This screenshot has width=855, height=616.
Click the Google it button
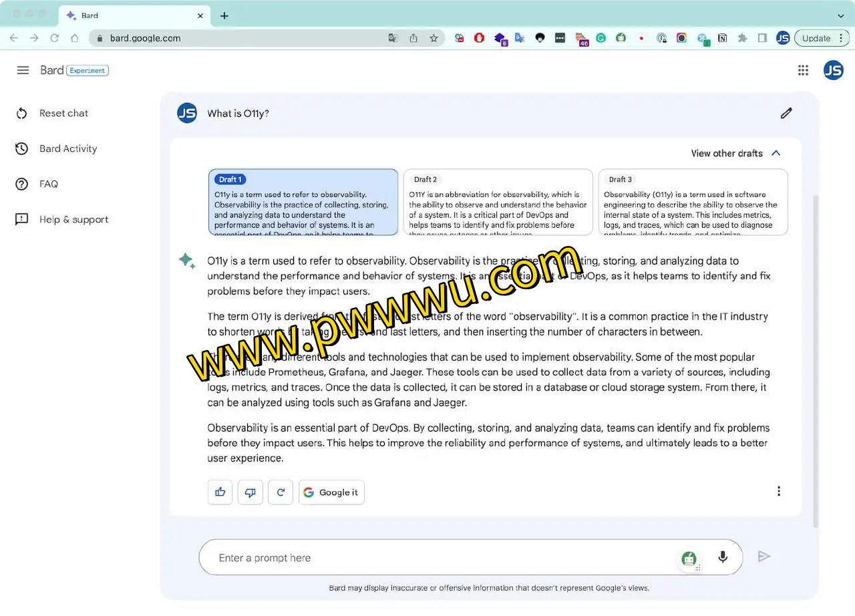pyautogui.click(x=331, y=492)
